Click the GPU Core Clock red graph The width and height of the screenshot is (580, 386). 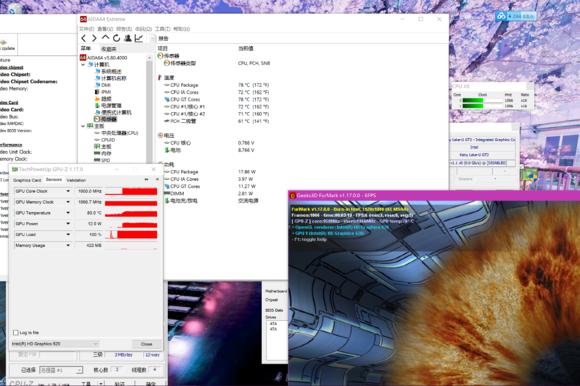pyautogui.click(x=131, y=191)
